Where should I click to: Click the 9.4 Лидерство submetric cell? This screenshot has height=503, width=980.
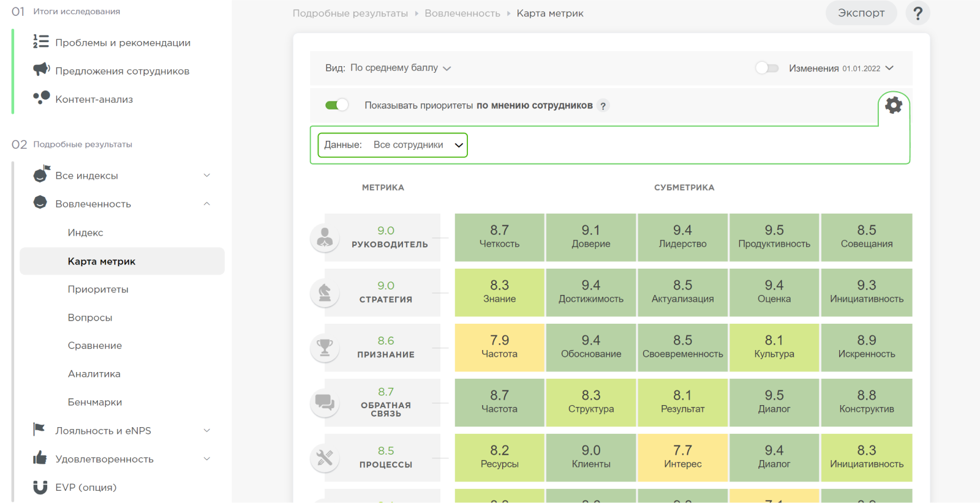(683, 237)
